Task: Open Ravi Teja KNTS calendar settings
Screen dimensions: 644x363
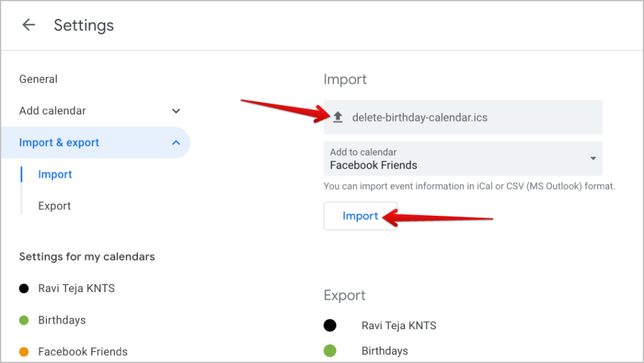Action: coord(76,288)
